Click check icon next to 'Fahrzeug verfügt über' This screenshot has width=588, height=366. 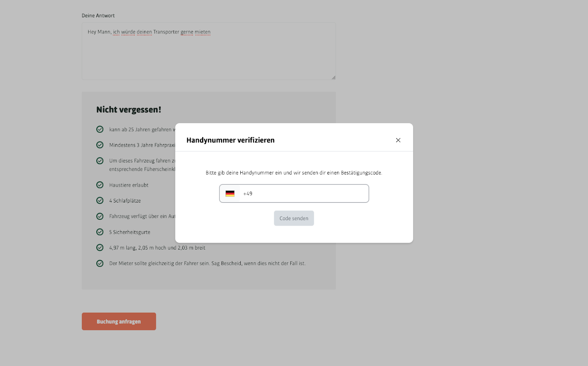point(100,216)
